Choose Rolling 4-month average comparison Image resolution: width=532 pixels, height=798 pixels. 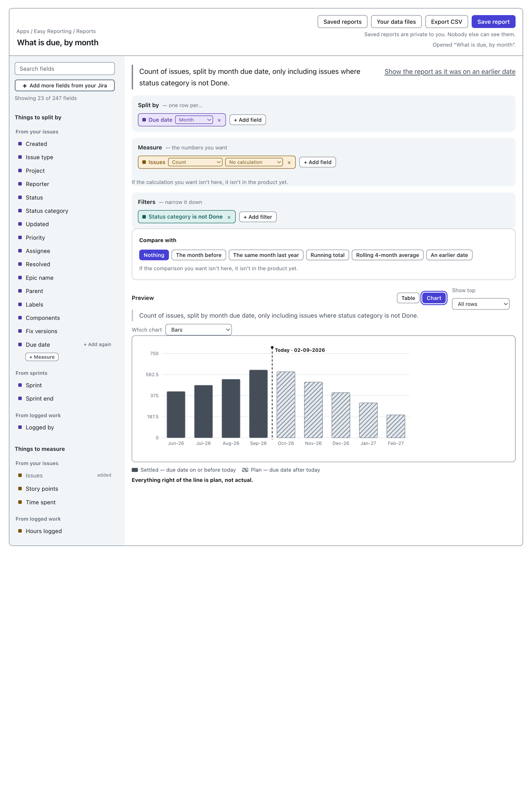[387, 255]
